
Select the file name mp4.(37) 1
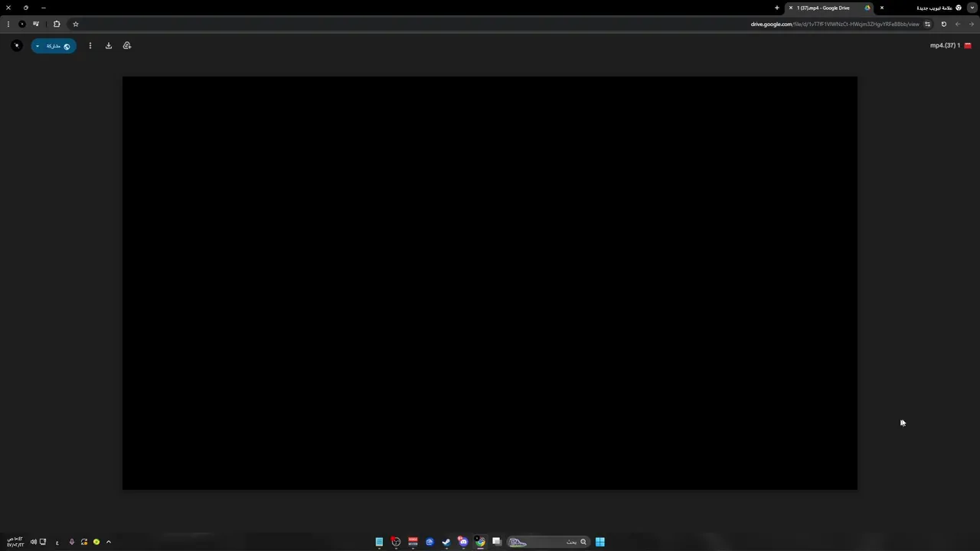945,45
